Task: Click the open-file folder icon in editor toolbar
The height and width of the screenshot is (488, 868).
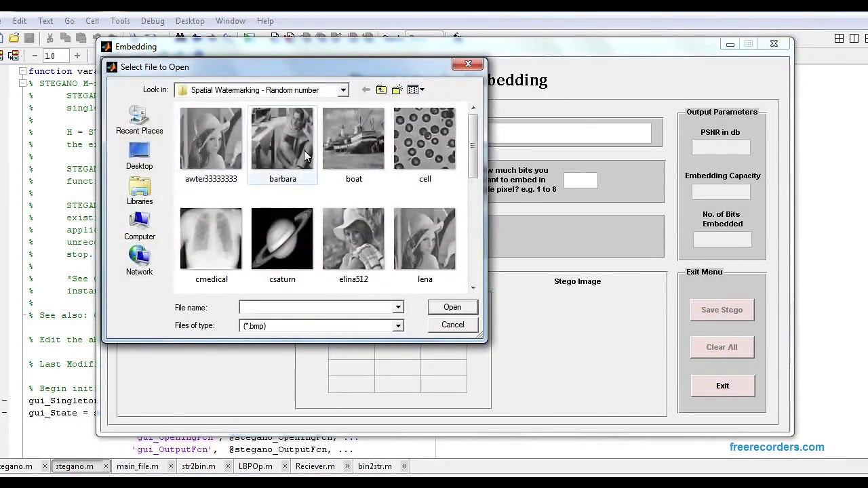Action: pyautogui.click(x=14, y=38)
